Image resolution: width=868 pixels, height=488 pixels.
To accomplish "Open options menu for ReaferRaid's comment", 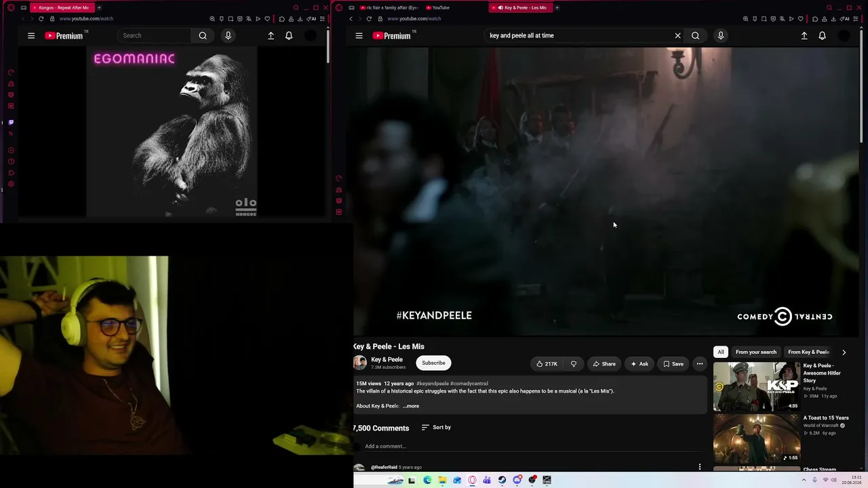I will click(x=700, y=467).
